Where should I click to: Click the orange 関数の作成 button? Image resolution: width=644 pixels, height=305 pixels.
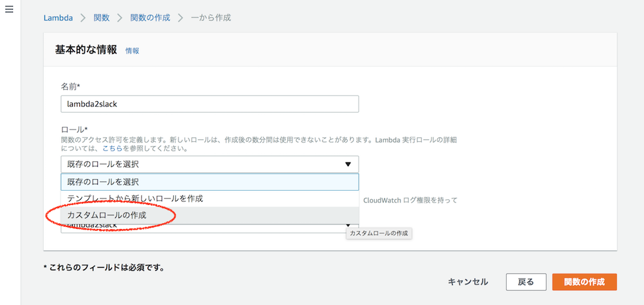[x=584, y=282]
